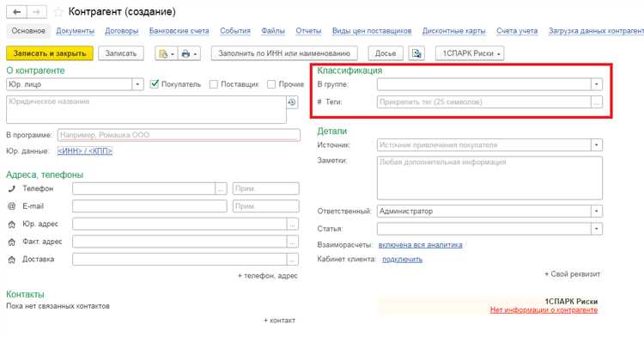Click Нет информации о контрагенте link
The width and height of the screenshot is (644, 337).
click(544, 310)
